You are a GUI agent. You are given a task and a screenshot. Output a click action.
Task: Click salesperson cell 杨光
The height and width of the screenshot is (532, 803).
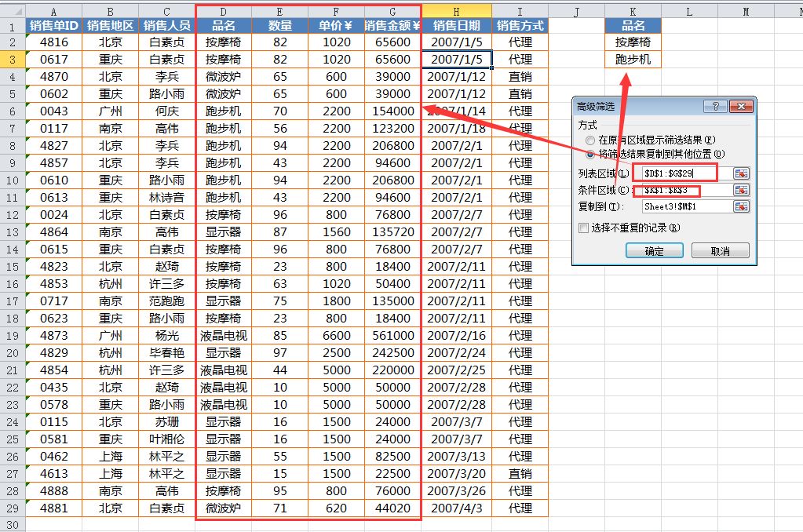click(x=167, y=335)
